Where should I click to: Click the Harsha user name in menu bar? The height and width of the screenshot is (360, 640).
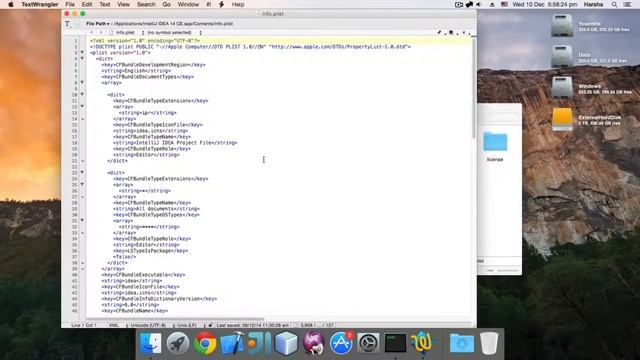[593, 4]
